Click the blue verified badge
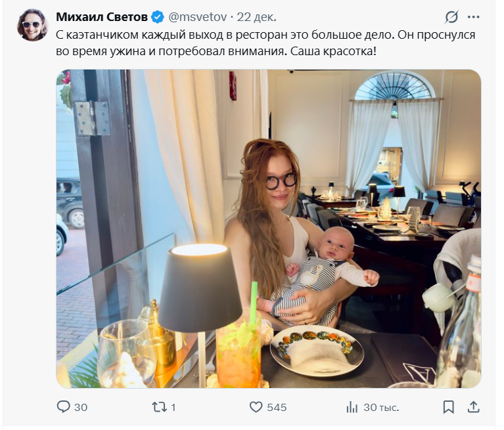Screen dimensions: 504x430 (158, 16)
